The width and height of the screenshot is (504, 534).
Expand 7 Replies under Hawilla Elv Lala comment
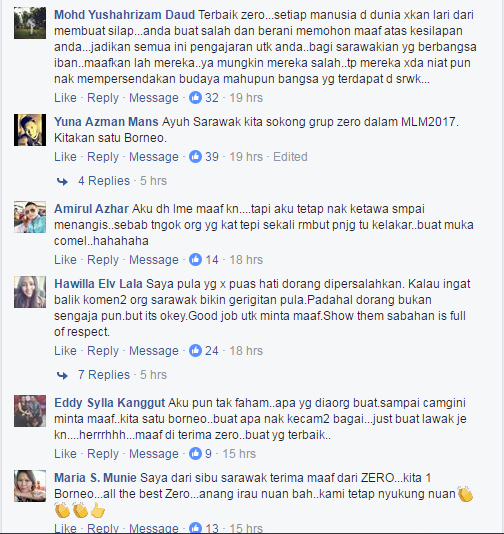[104, 375]
